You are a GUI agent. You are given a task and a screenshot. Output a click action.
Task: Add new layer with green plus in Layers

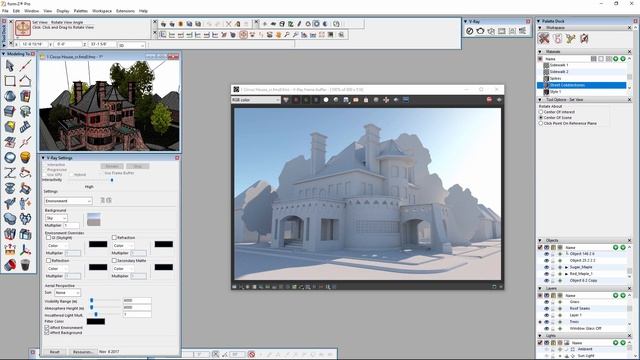point(616,295)
